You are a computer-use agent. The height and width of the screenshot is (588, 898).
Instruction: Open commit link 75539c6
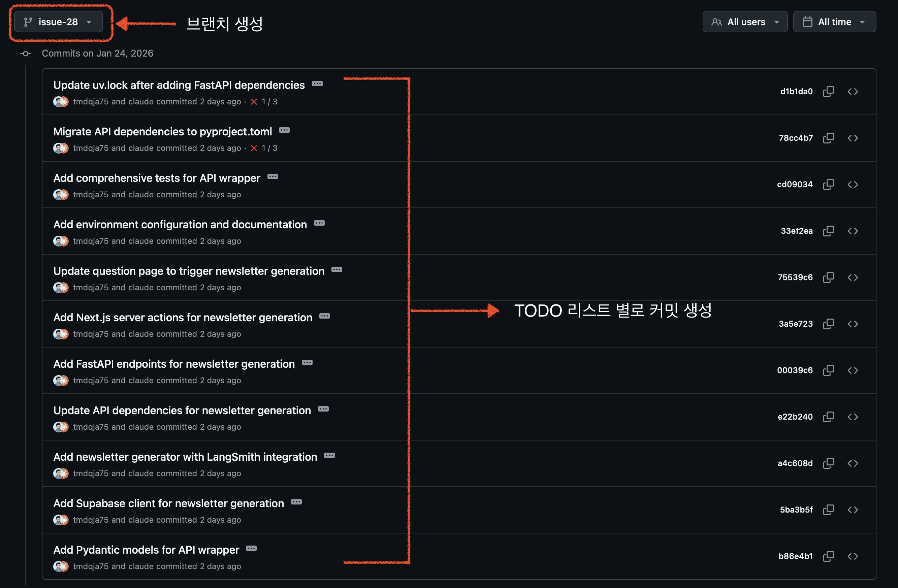[795, 277]
